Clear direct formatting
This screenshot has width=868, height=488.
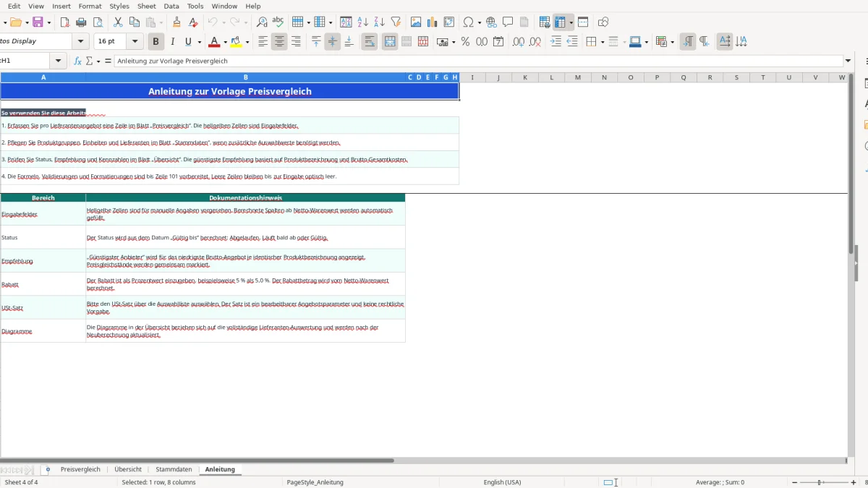coord(193,22)
